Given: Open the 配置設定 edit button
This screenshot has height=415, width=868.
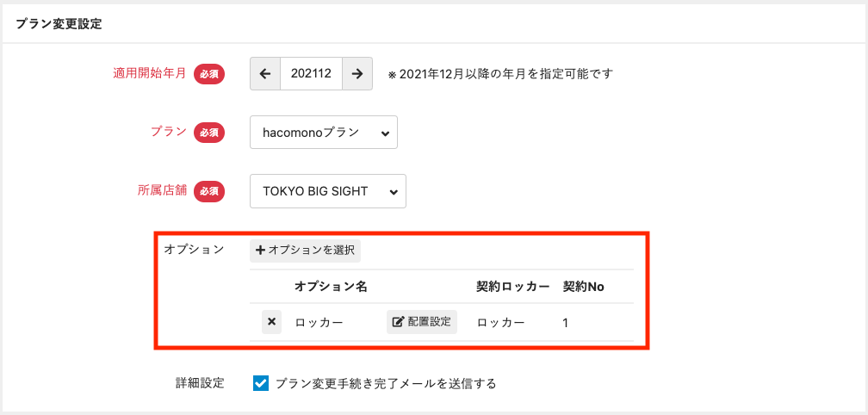Looking at the screenshot, I should click(x=422, y=322).
